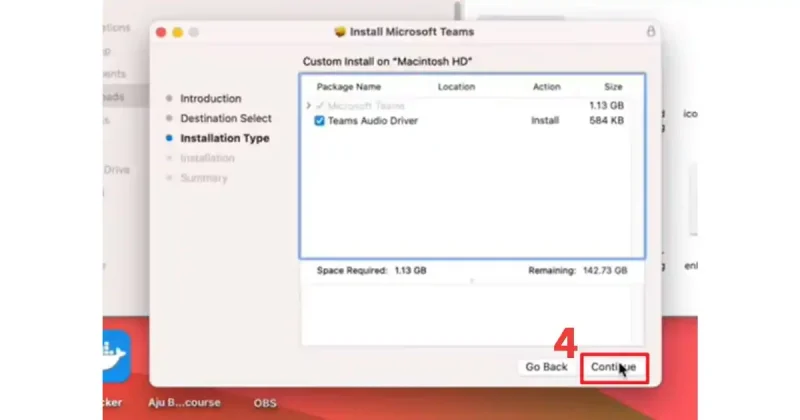Click the 584 KB size cell

click(606, 120)
